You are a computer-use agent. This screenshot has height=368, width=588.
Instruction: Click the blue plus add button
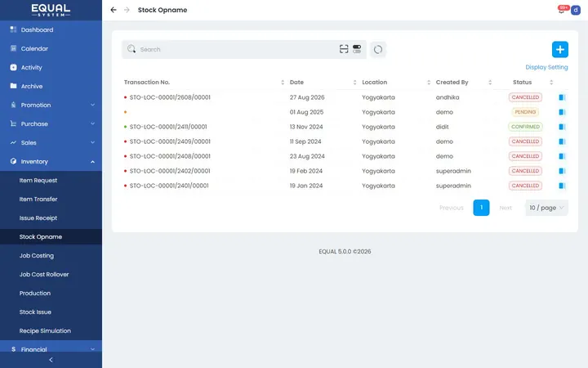pos(560,49)
